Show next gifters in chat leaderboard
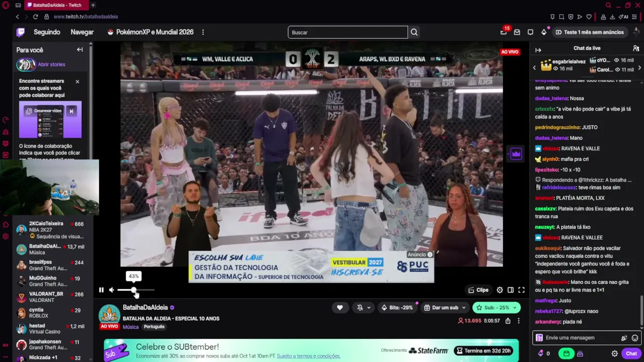644x362 pixels. 639,67
